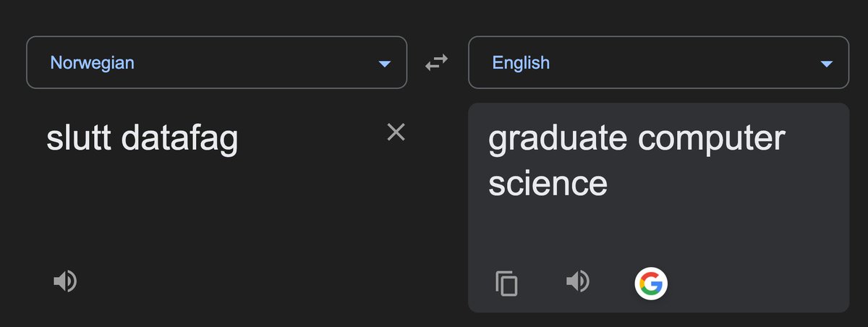Clear the source text with X
The height and width of the screenshot is (327, 868).
click(396, 132)
